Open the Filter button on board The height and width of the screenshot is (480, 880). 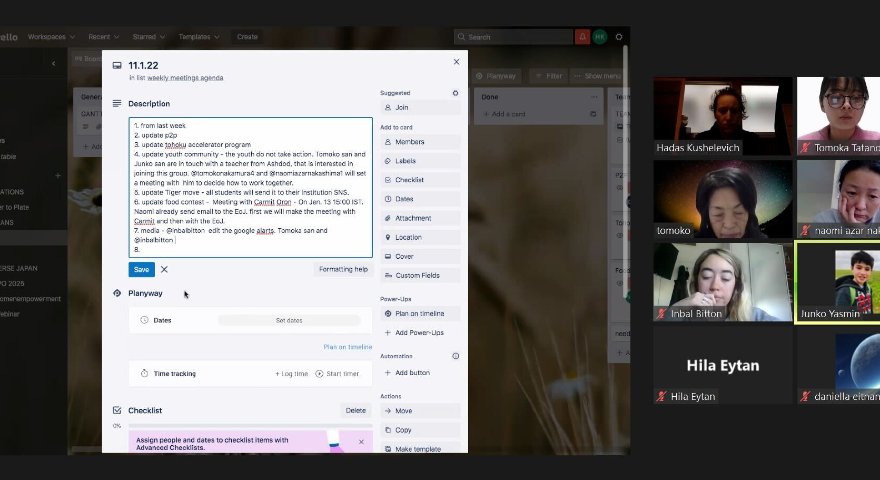pos(548,76)
